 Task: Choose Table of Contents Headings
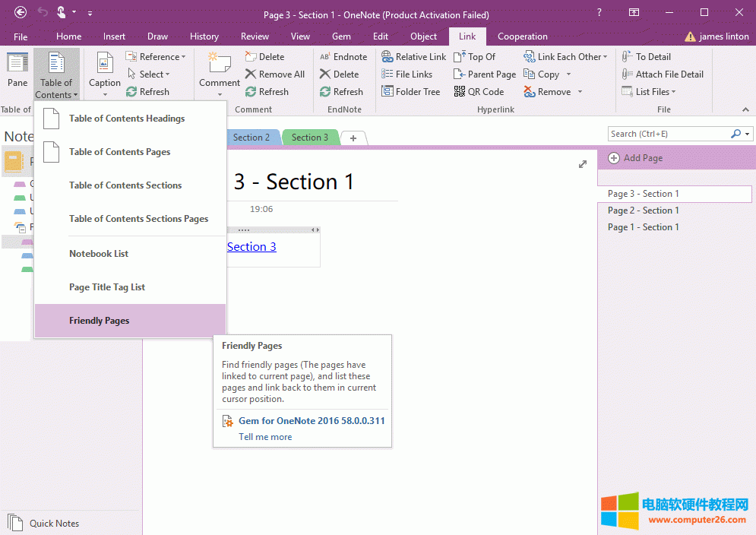click(x=127, y=119)
